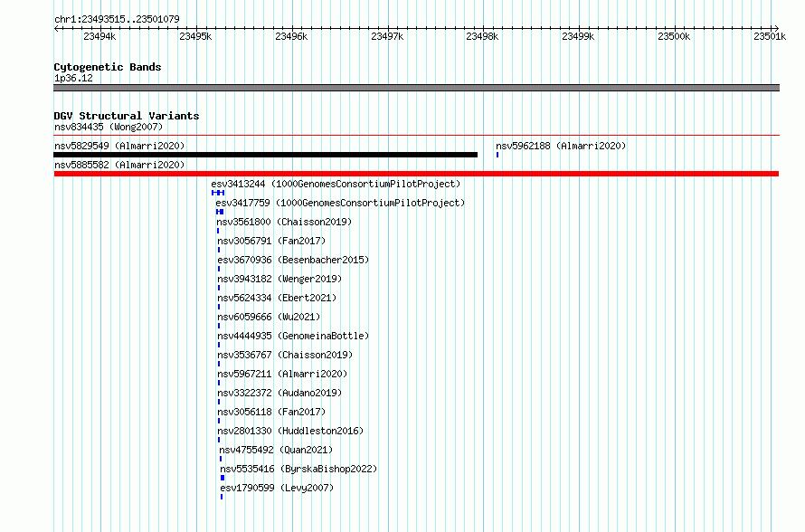
Task: Click the blue esv3413244 variant glyph
Action: [218, 193]
